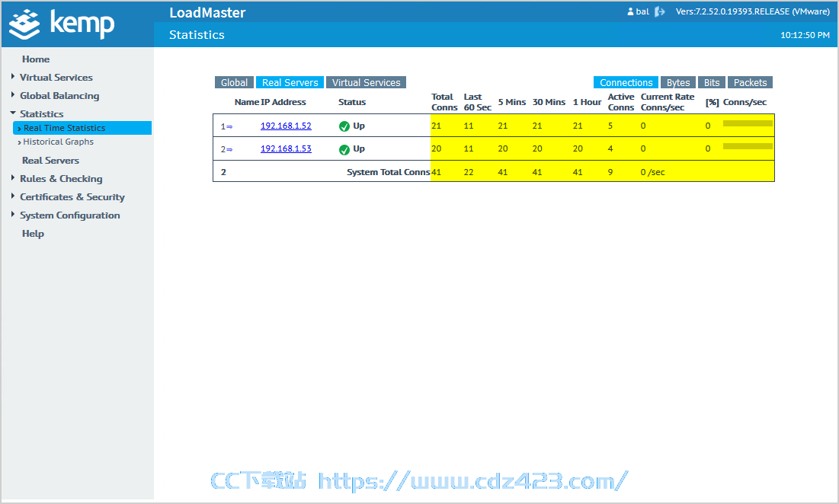Click the Statistics sidebar label
This screenshot has width=839, height=504.
coord(42,114)
